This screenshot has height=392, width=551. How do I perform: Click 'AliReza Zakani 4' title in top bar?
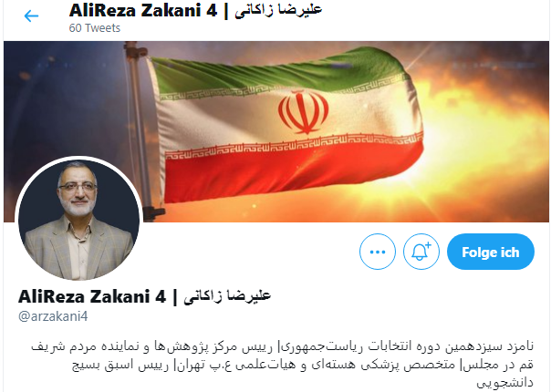click(x=143, y=10)
